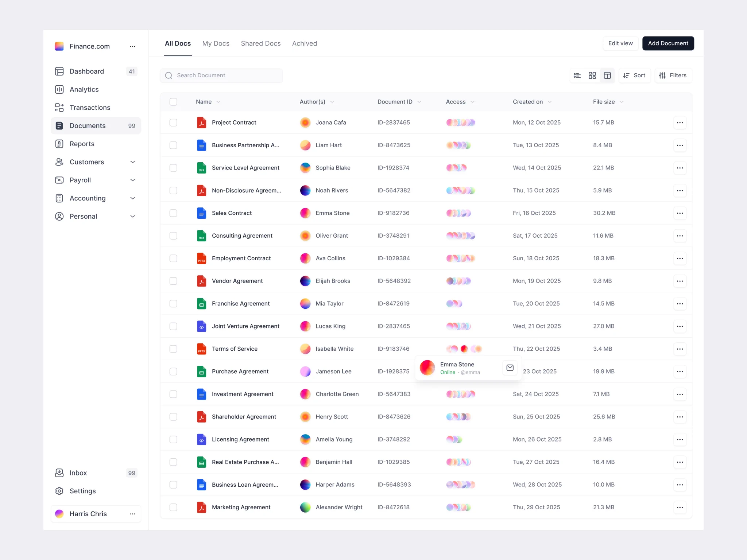The width and height of the screenshot is (747, 560).
Task: Switch to list view icon
Action: [x=577, y=75]
